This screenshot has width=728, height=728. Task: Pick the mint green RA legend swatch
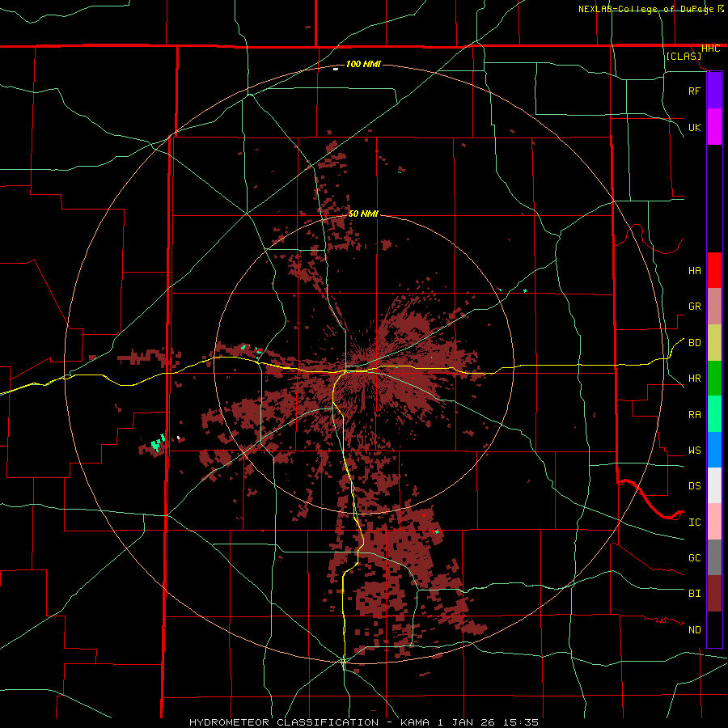(x=714, y=414)
